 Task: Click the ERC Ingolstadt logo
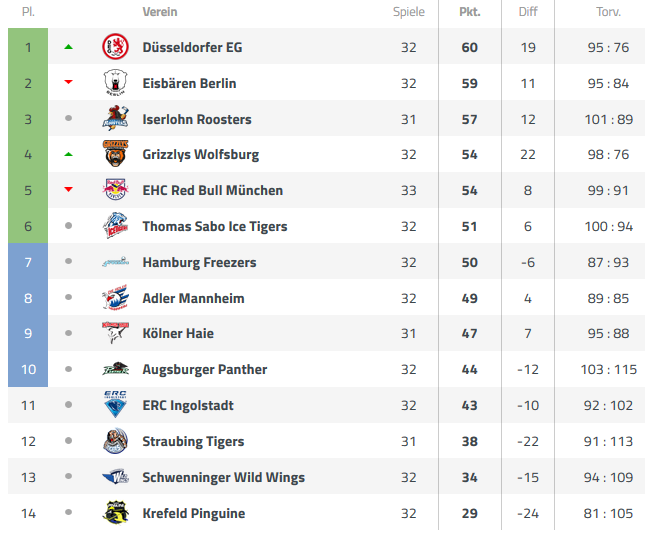[x=115, y=404]
